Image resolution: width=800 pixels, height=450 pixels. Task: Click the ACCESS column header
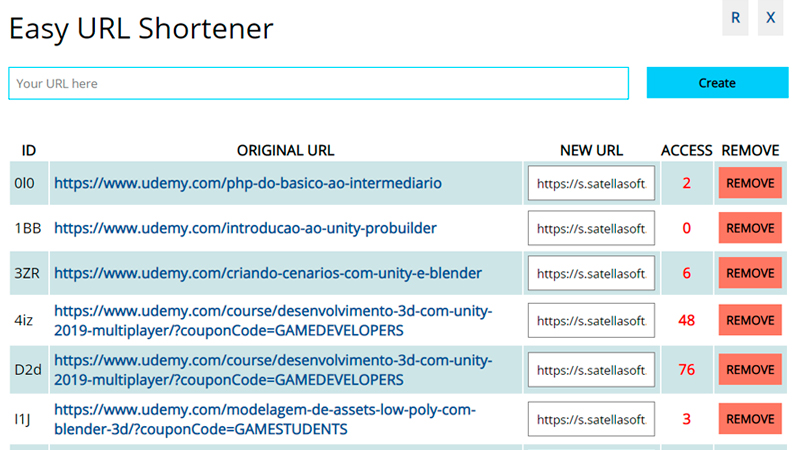(687, 151)
